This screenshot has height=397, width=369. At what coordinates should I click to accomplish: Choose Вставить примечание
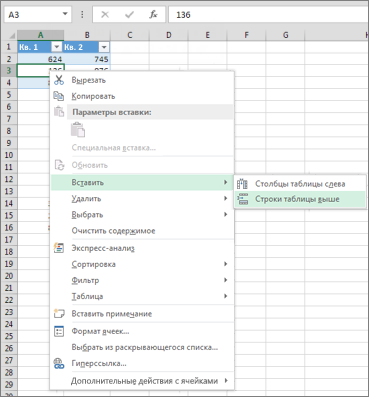tap(142, 314)
